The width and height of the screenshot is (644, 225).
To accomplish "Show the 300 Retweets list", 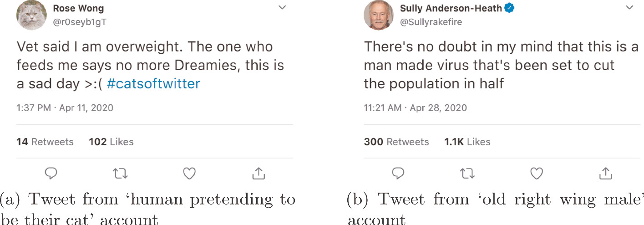I will tap(396, 142).
